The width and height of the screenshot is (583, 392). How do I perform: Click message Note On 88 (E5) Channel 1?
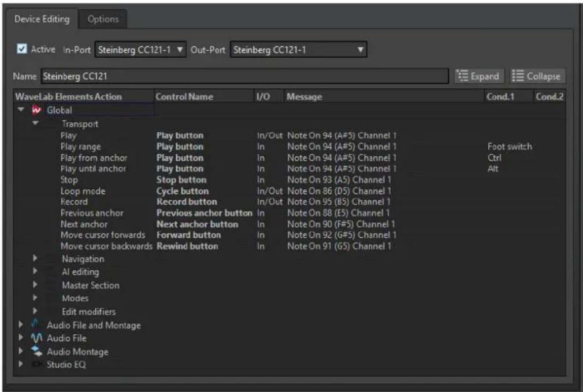coord(339,213)
